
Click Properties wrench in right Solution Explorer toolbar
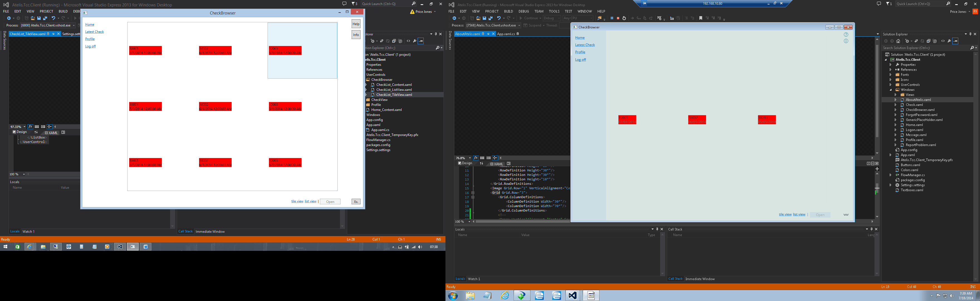(949, 41)
